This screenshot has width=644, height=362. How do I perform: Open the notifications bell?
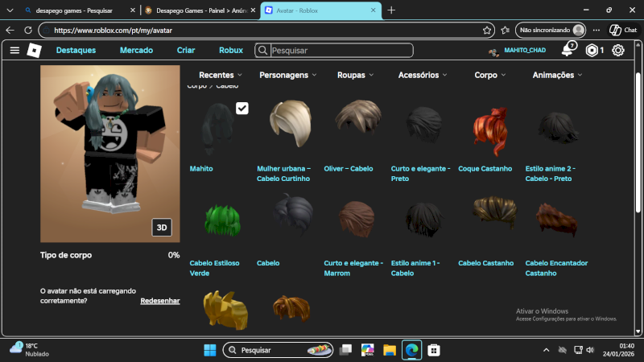568,50
